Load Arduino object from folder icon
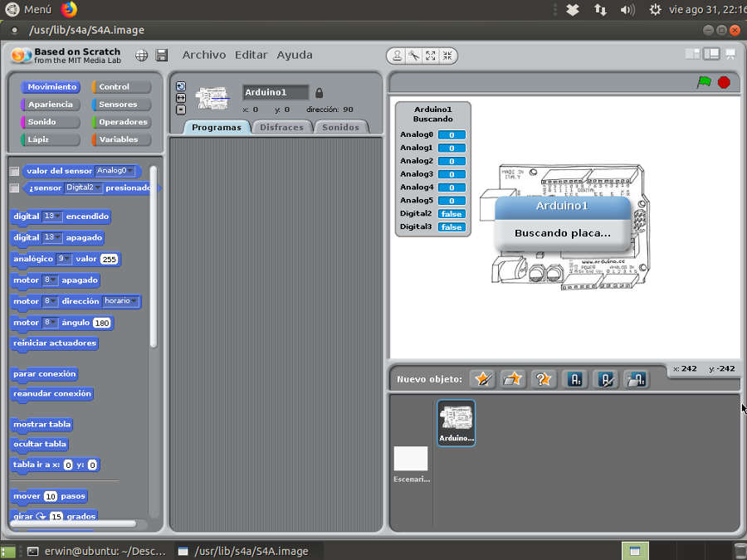The width and height of the screenshot is (747, 560). (x=636, y=379)
